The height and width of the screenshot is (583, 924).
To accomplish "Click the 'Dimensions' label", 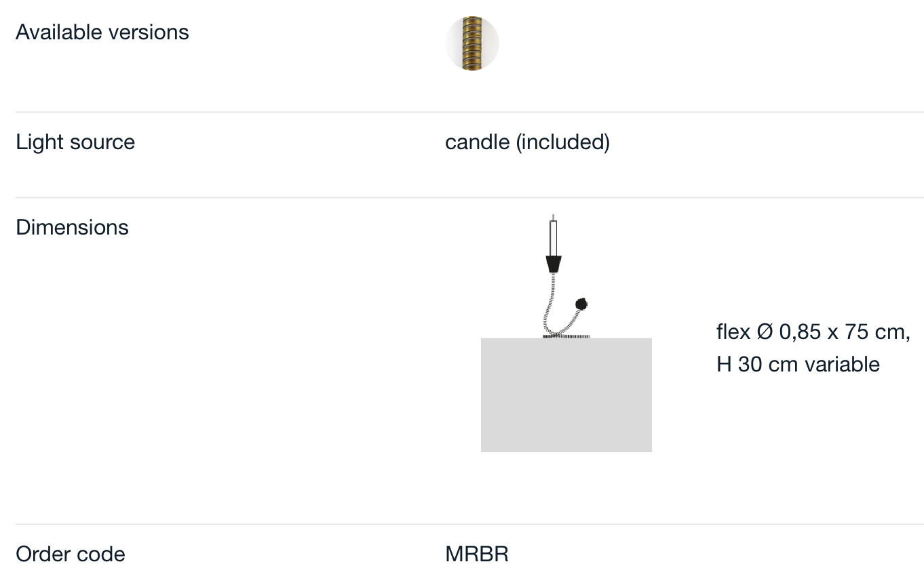I will coord(72,227).
